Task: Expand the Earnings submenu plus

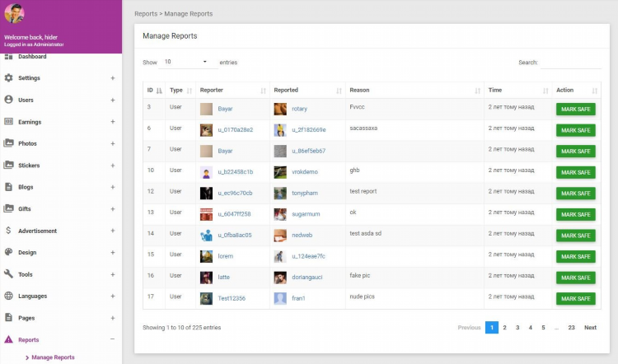Action: pos(113,122)
